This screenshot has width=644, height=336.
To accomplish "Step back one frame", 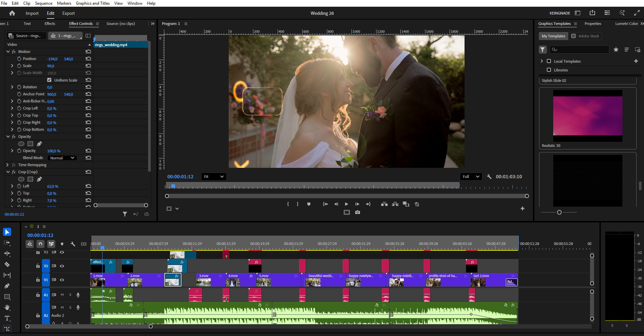I will (x=336, y=204).
